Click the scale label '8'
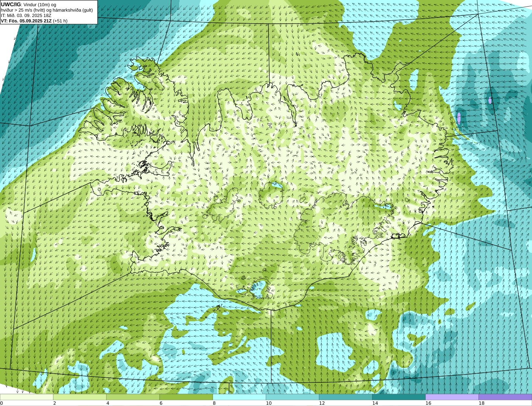This screenshot has width=532, height=406. coord(214,403)
